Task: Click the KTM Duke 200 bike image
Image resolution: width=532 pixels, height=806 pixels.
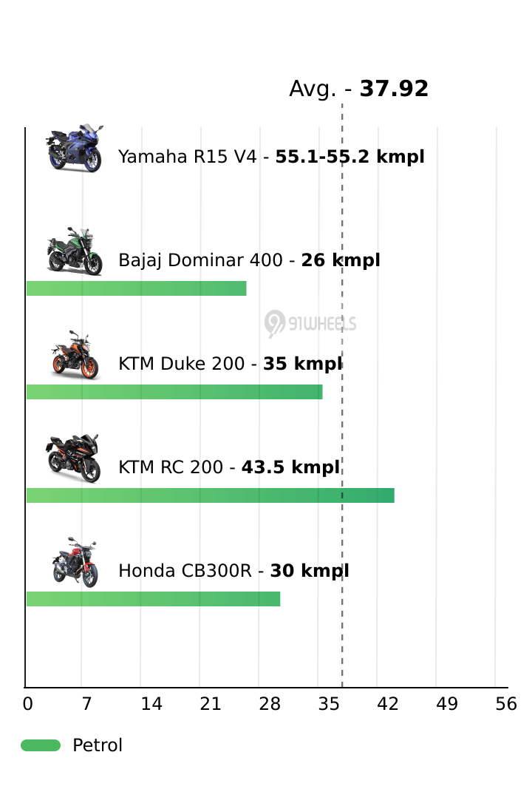Action: 74,356
